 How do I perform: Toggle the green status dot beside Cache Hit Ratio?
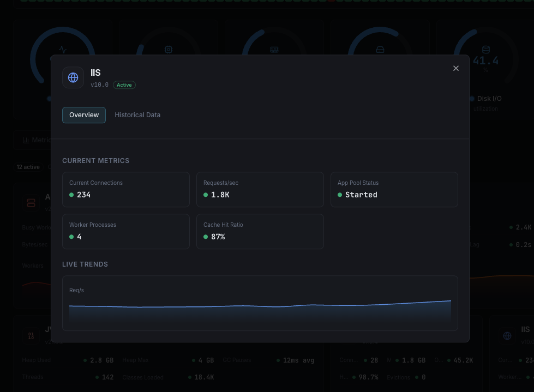[x=206, y=237]
